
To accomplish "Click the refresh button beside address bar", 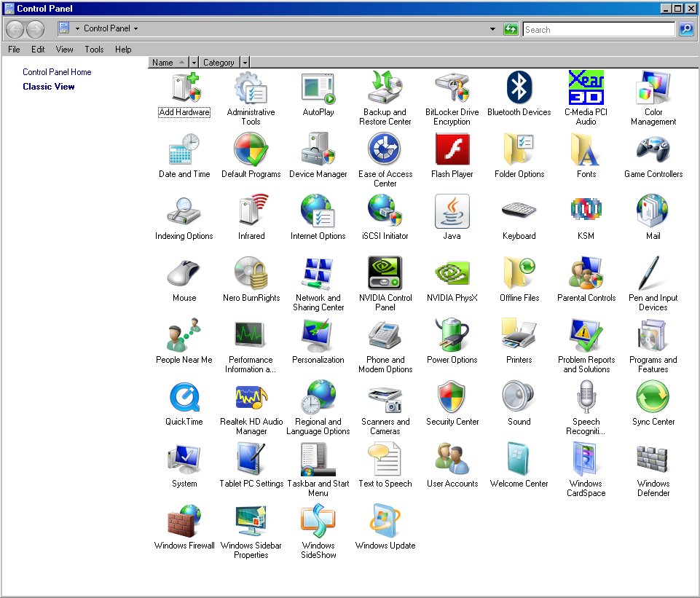I will tap(511, 29).
